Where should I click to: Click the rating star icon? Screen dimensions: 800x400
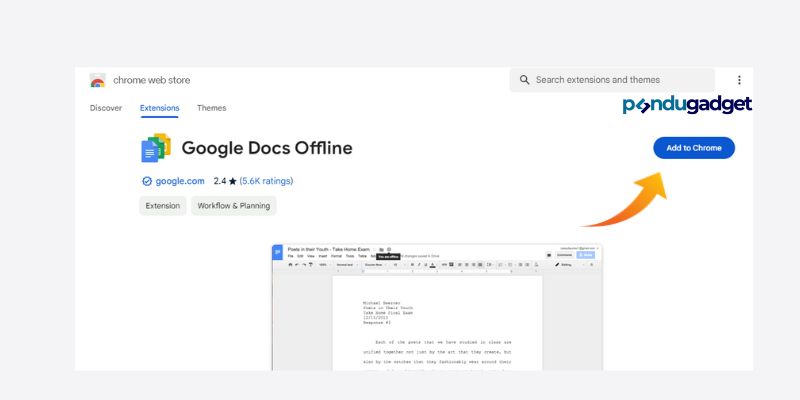click(233, 181)
